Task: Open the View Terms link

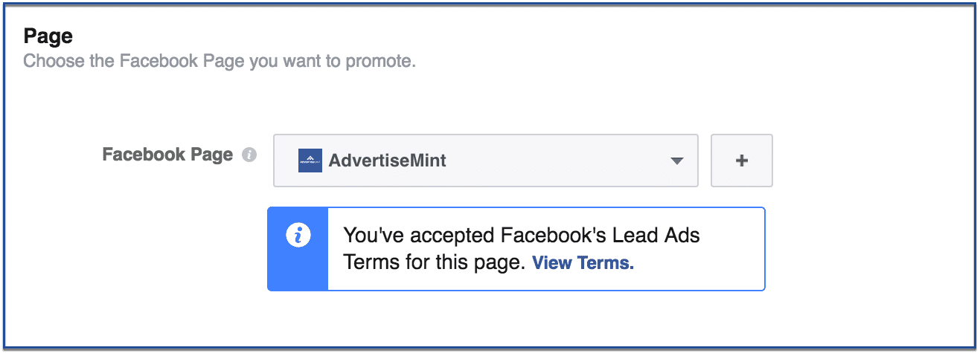Action: tap(583, 263)
